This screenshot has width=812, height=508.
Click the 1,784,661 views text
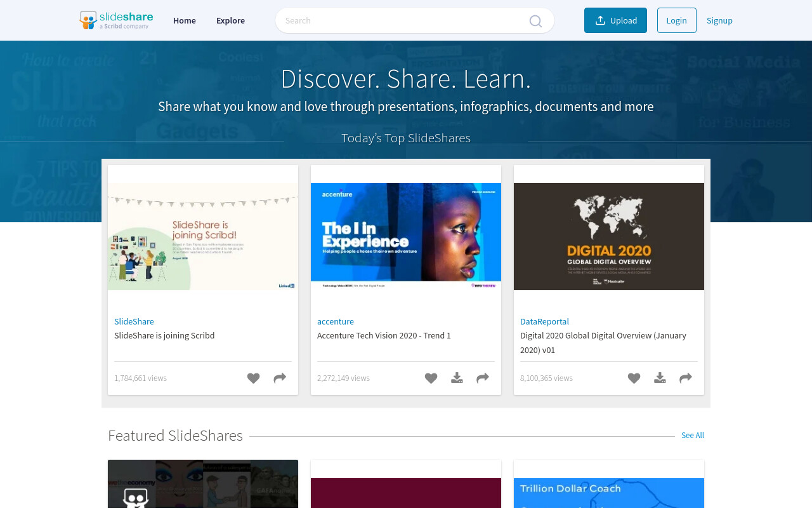pos(140,378)
